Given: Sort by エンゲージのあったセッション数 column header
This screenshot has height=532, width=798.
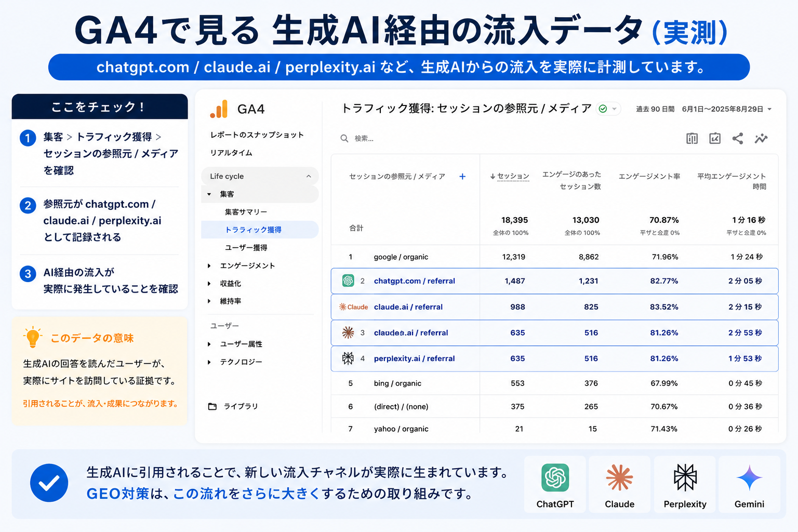Looking at the screenshot, I should pos(571,180).
